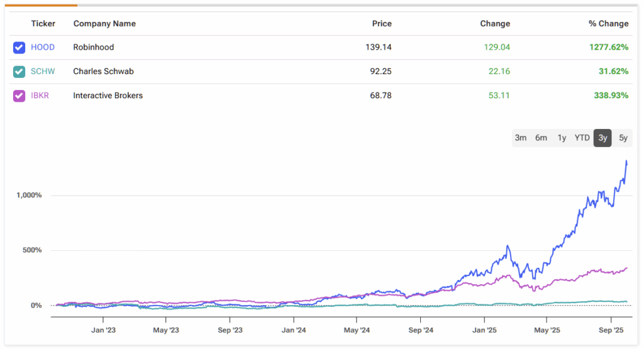Click the Ticker column header
Image resolution: width=644 pixels, height=349 pixels.
tap(43, 24)
